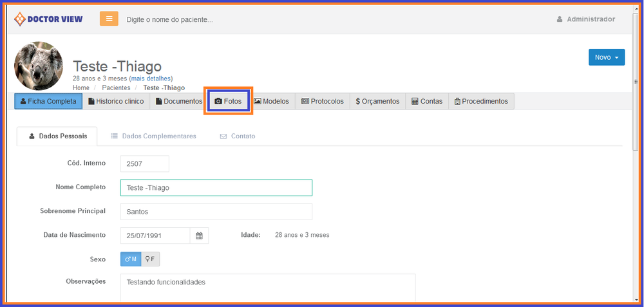Viewport: 644px width, 307px height.
Task: Switch to Dados Complementares tab
Action: click(x=153, y=136)
